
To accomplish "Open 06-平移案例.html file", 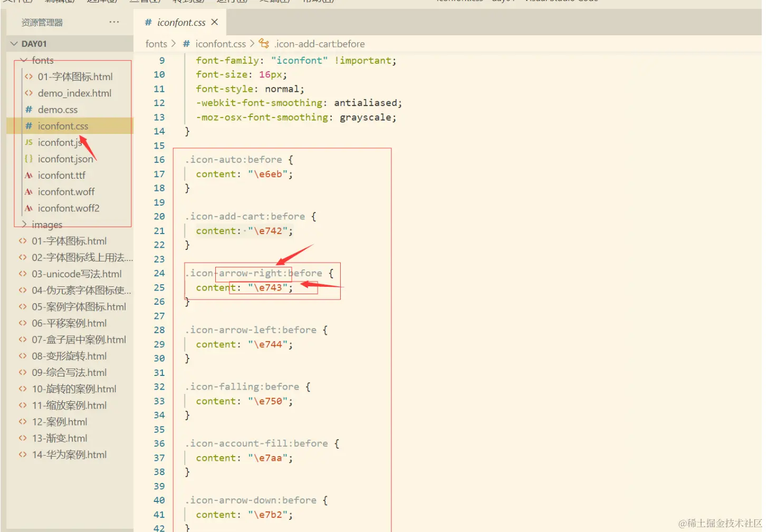I will point(69,323).
